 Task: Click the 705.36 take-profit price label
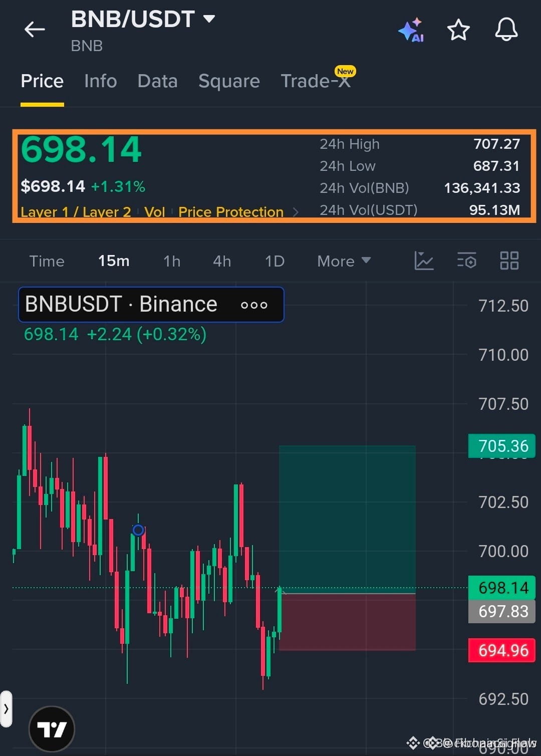502,446
